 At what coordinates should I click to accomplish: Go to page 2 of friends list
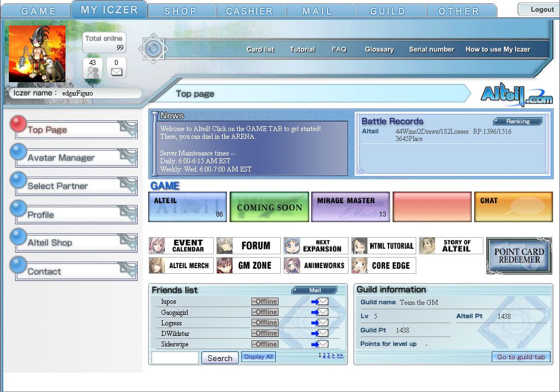(x=324, y=355)
